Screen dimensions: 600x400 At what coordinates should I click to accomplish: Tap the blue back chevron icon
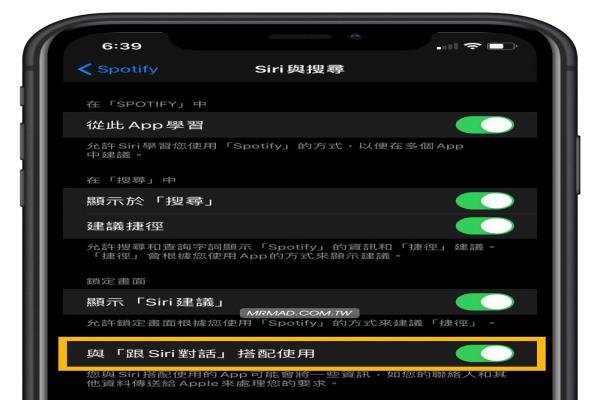[x=84, y=69]
